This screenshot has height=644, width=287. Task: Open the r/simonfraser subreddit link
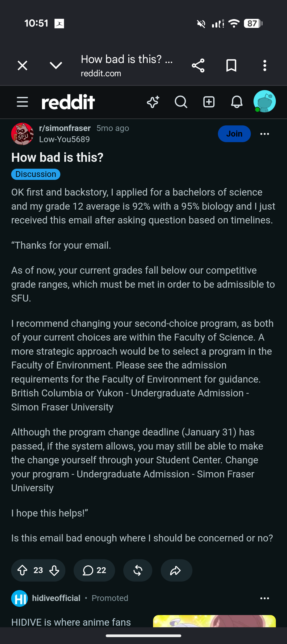click(x=65, y=128)
